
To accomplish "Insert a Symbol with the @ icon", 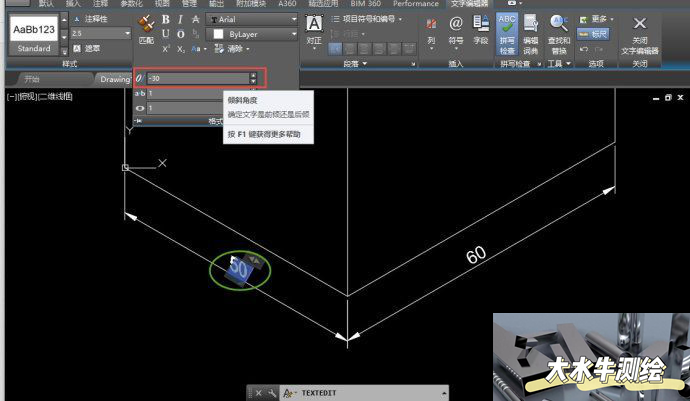I will coord(456,29).
